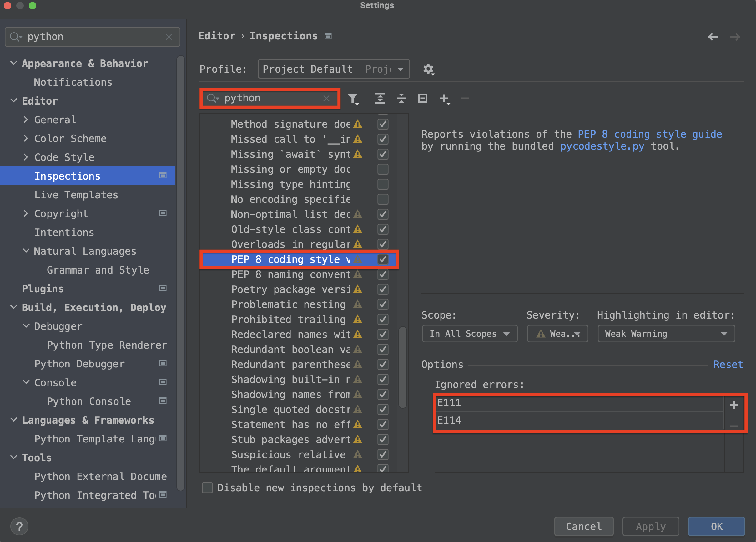756x542 pixels.
Task: Expand the Code Style settings section
Action: [x=26, y=157]
